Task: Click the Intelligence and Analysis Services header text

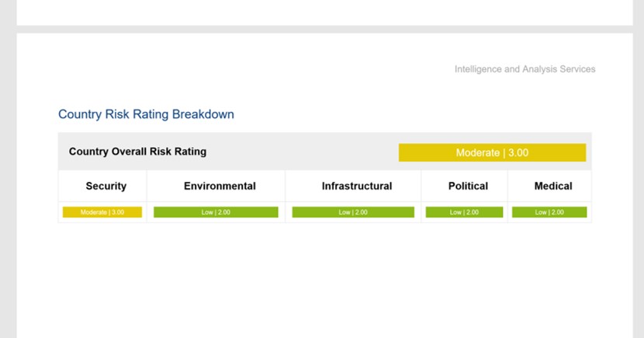Action: tap(525, 69)
